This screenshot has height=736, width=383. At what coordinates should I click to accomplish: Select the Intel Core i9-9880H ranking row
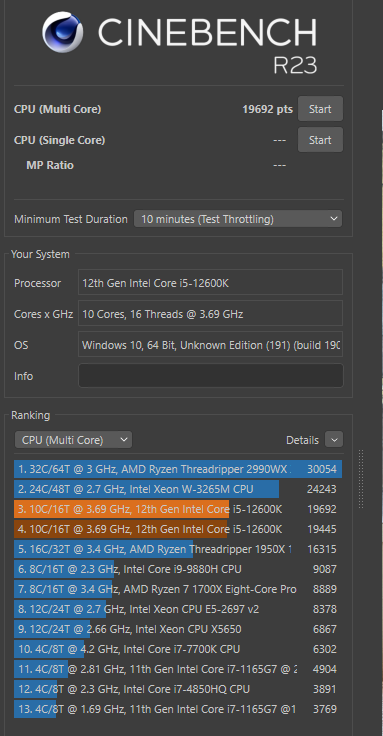178,569
